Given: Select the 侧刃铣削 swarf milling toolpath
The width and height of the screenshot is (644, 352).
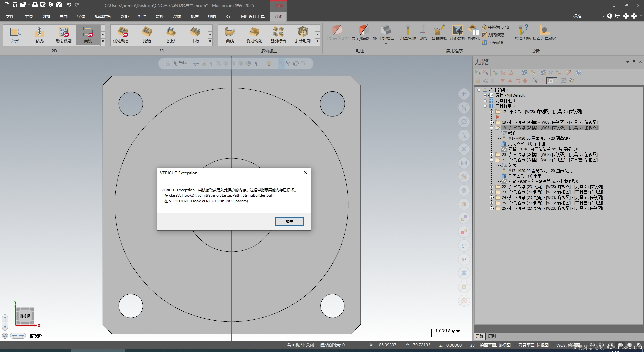Looking at the screenshot, I should (x=254, y=35).
